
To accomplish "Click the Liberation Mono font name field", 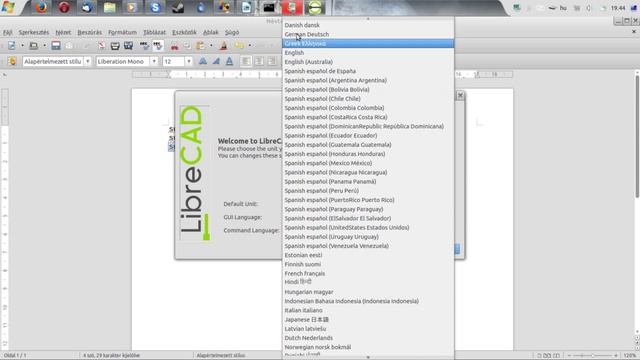I will tap(123, 61).
